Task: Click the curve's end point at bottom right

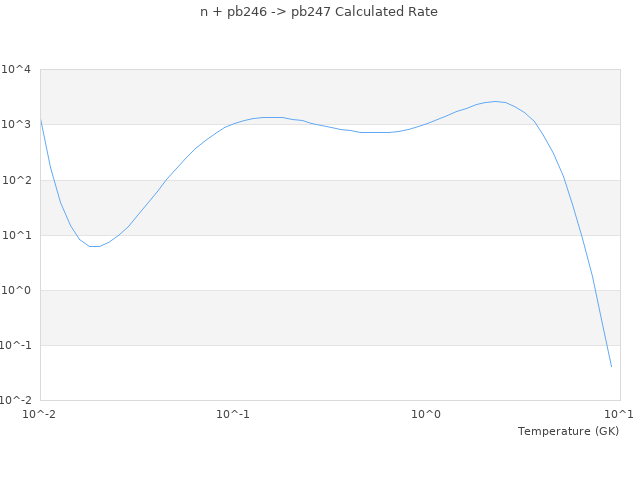Action: [x=611, y=366]
